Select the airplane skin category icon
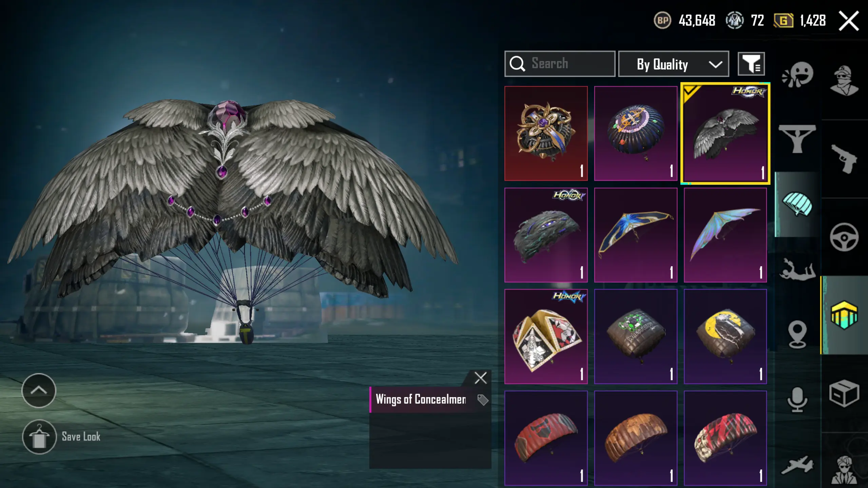This screenshot has width=868, height=488. click(x=797, y=465)
